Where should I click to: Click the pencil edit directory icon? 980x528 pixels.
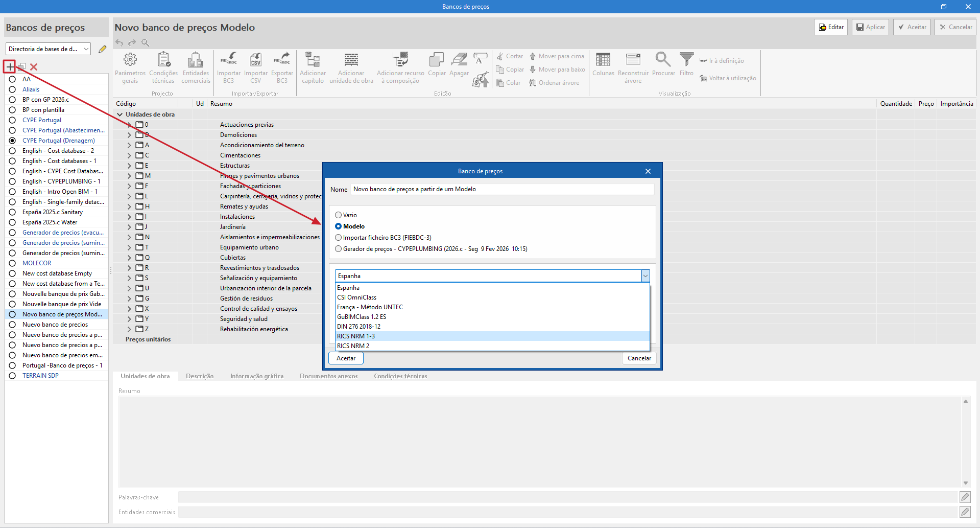tap(102, 49)
